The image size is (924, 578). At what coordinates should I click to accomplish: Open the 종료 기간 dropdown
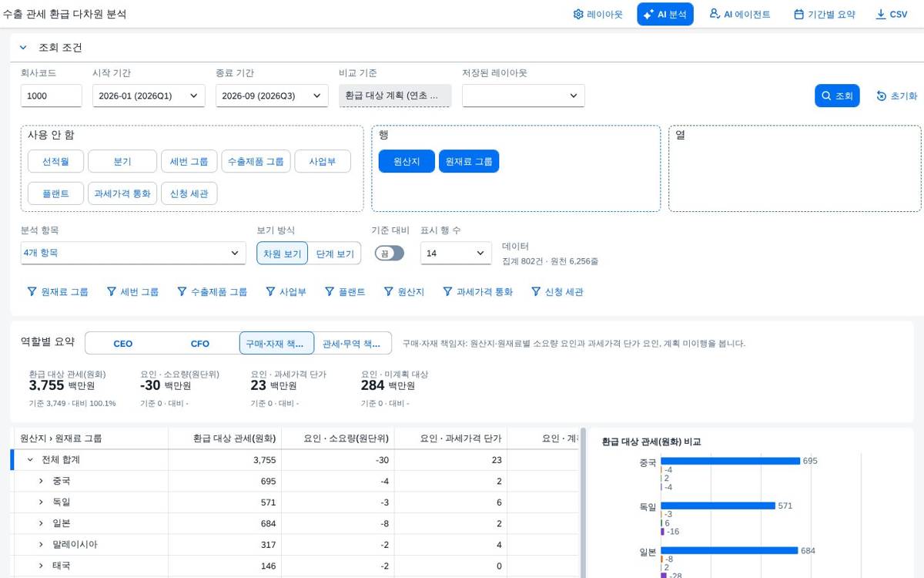272,96
